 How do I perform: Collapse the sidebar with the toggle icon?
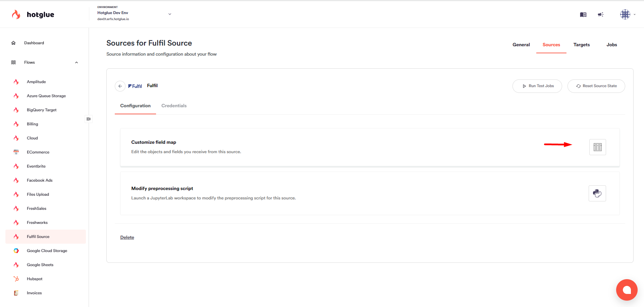click(89, 119)
